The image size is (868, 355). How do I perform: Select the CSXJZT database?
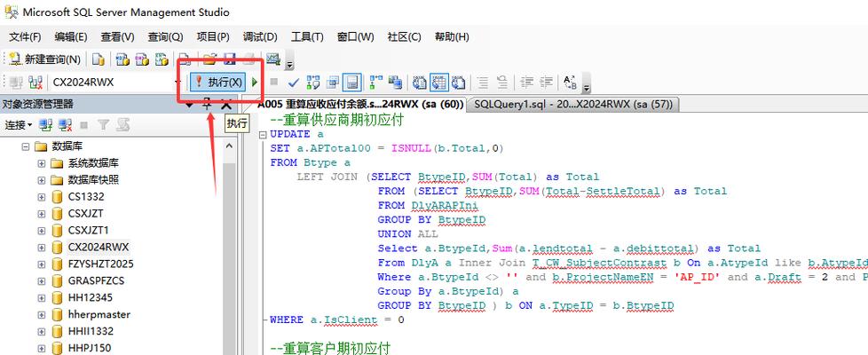point(86,213)
